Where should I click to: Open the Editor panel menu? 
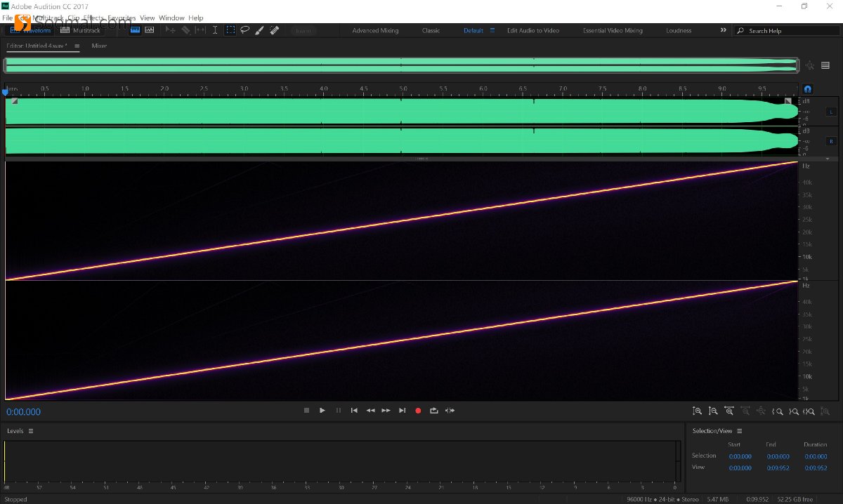[x=77, y=46]
